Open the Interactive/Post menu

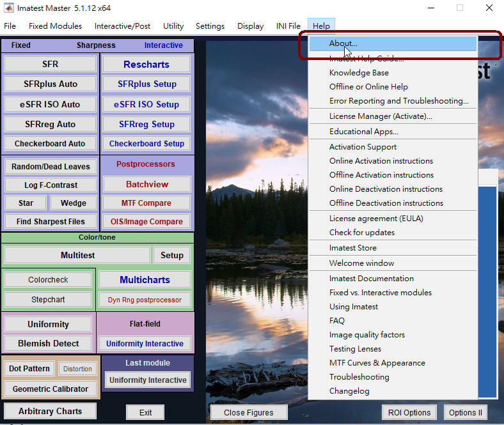coord(122,26)
